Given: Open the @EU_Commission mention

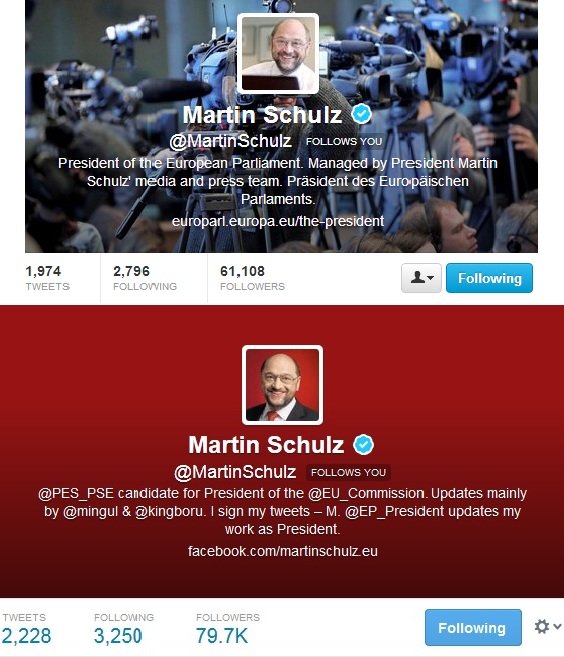Looking at the screenshot, I should [366, 494].
